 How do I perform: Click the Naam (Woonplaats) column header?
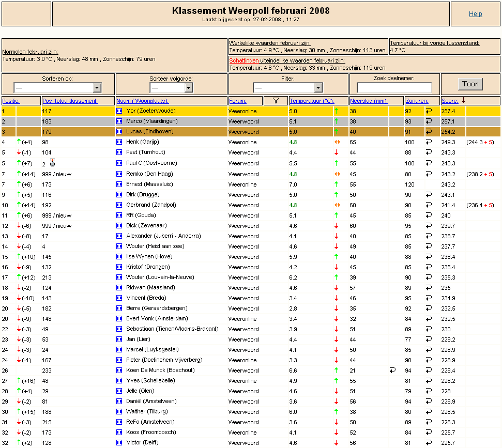[143, 101]
